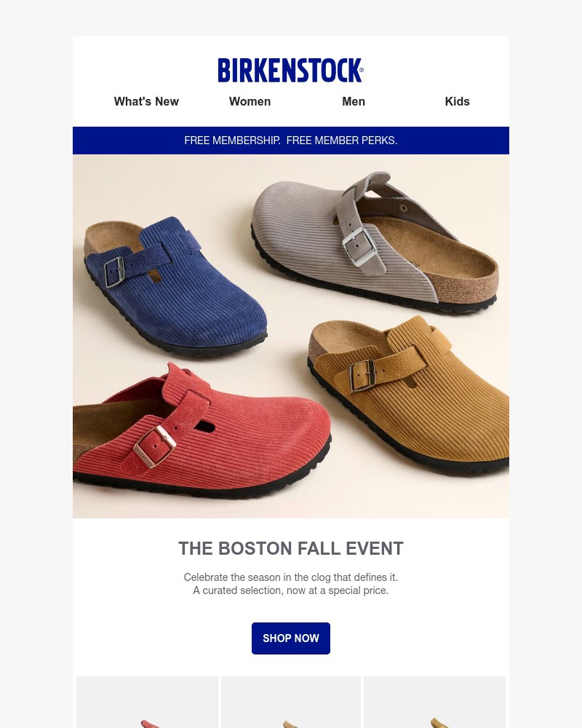Open the Men category link
The width and height of the screenshot is (582, 728).
[x=354, y=101]
